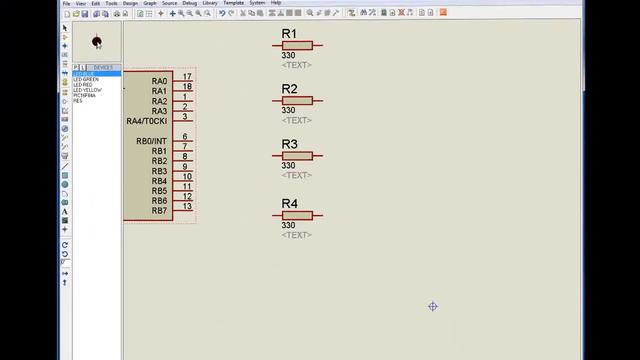Click the orange icon at toolbar end
Screen dimensions: 640x360
click(443, 13)
